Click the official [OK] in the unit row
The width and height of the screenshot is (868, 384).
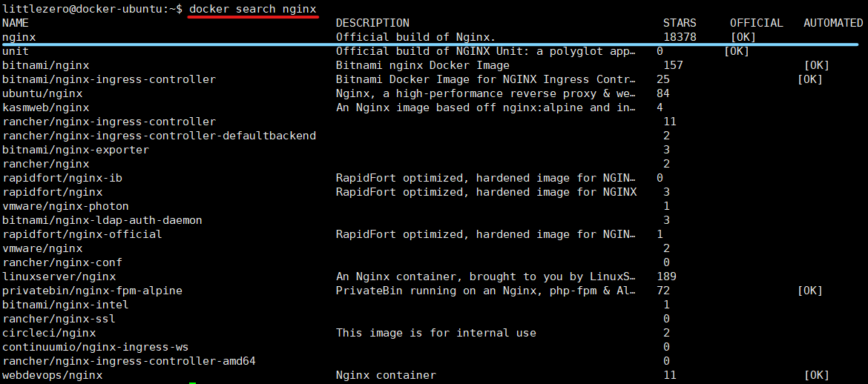tap(737, 51)
